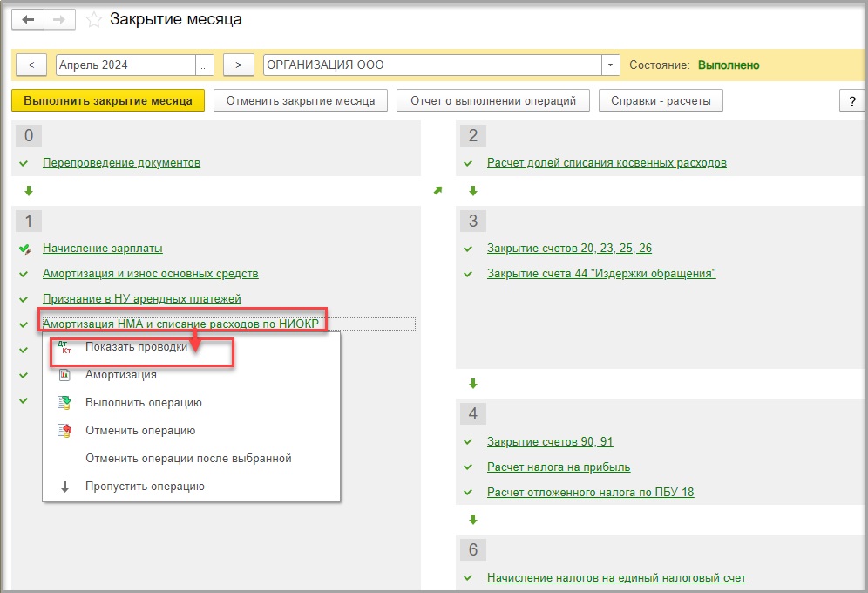The image size is (868, 593).
Task: Click the stage 0 number label
Action: point(29,135)
